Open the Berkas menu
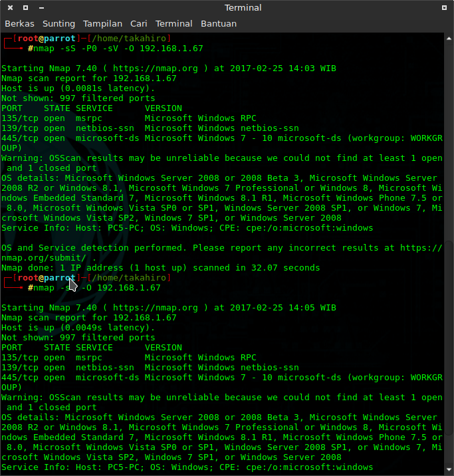This screenshot has width=454, height=476. (x=19, y=24)
